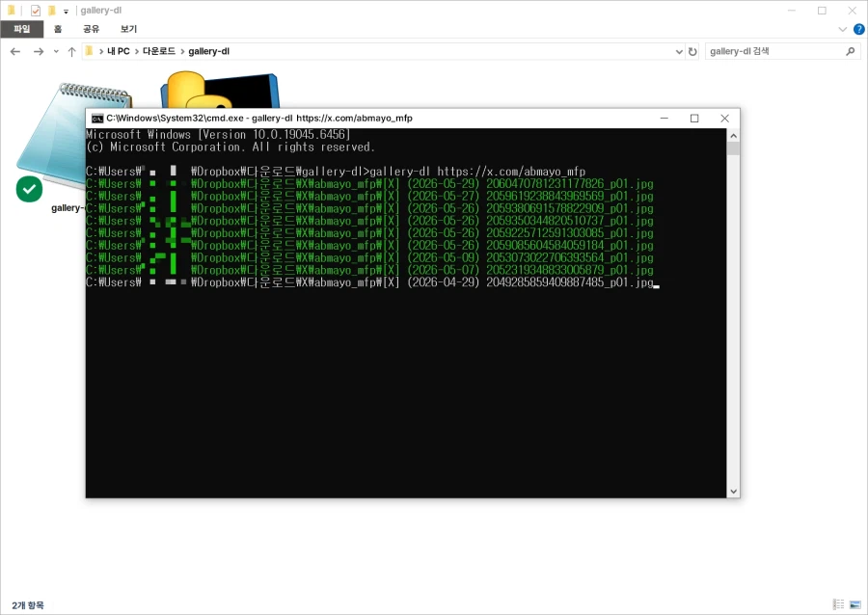Click the line ending 2059085604584059184_p01.jpg
Screen dimensions: 868x615
point(369,246)
